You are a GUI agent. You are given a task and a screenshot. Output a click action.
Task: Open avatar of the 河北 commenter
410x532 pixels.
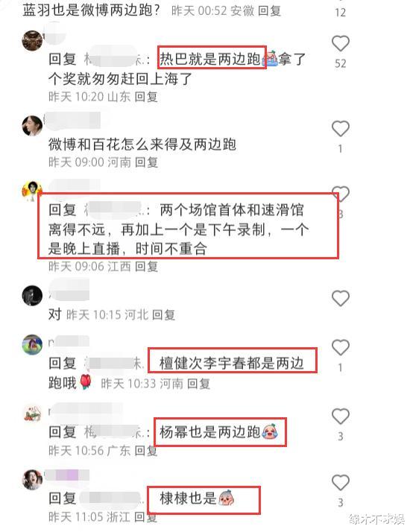tap(32, 295)
